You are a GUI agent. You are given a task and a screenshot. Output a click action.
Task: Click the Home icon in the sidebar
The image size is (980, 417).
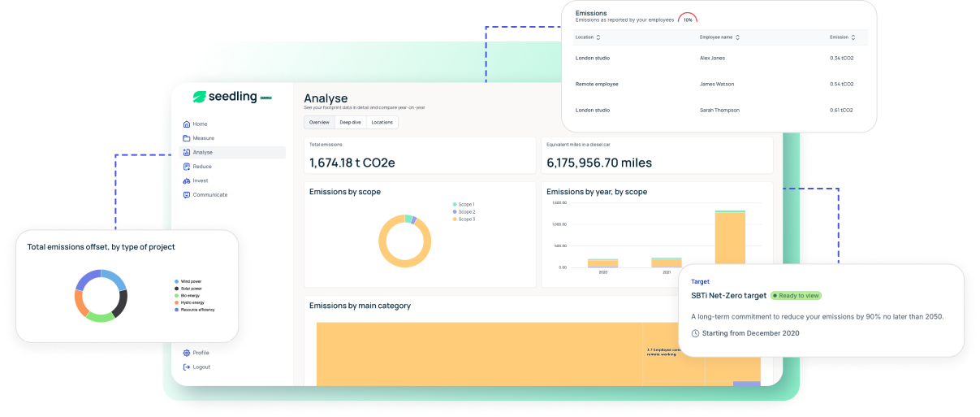pyautogui.click(x=187, y=124)
